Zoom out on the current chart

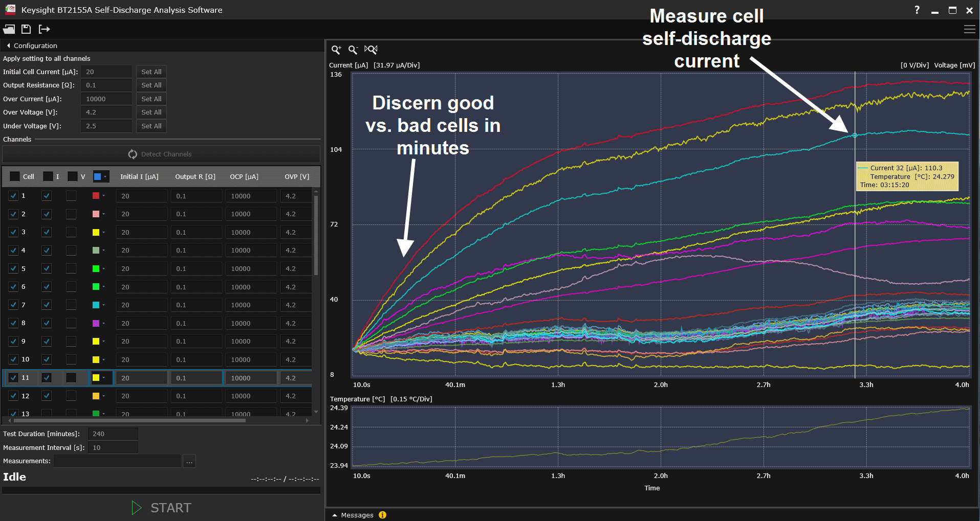pos(353,50)
